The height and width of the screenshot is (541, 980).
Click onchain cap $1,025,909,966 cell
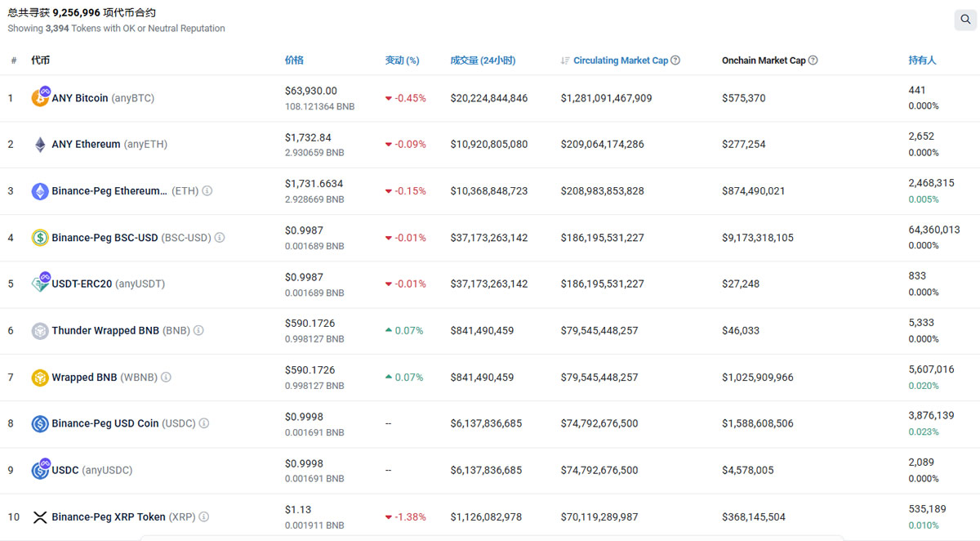[758, 378]
